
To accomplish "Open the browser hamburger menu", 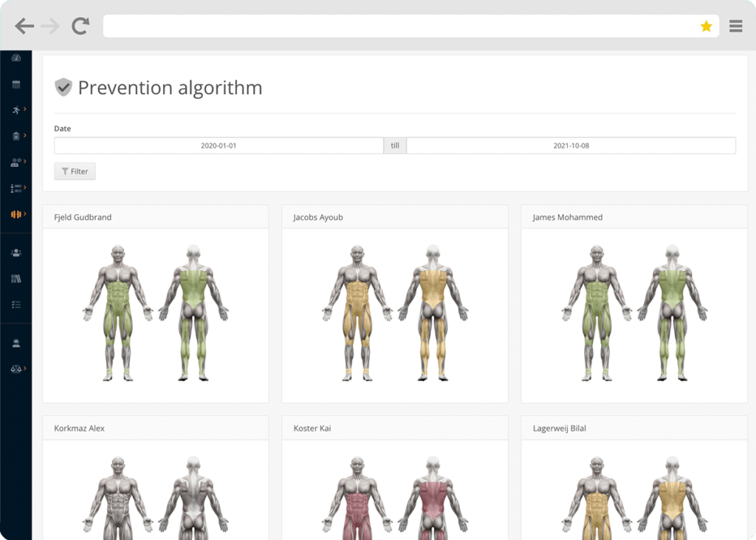I will click(735, 26).
